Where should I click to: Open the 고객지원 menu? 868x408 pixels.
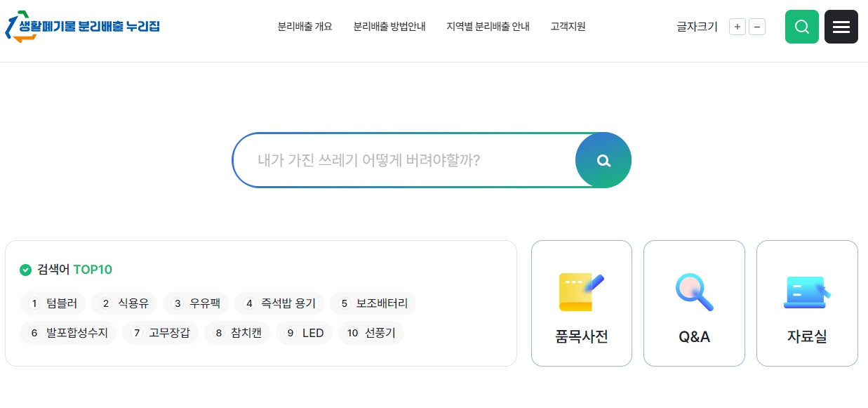(568, 27)
